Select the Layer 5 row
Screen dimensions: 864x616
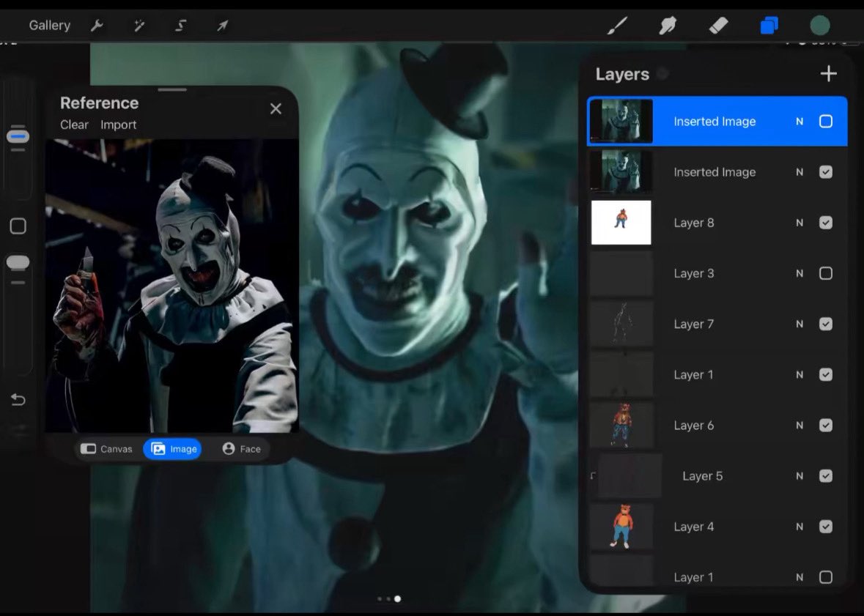click(717, 476)
